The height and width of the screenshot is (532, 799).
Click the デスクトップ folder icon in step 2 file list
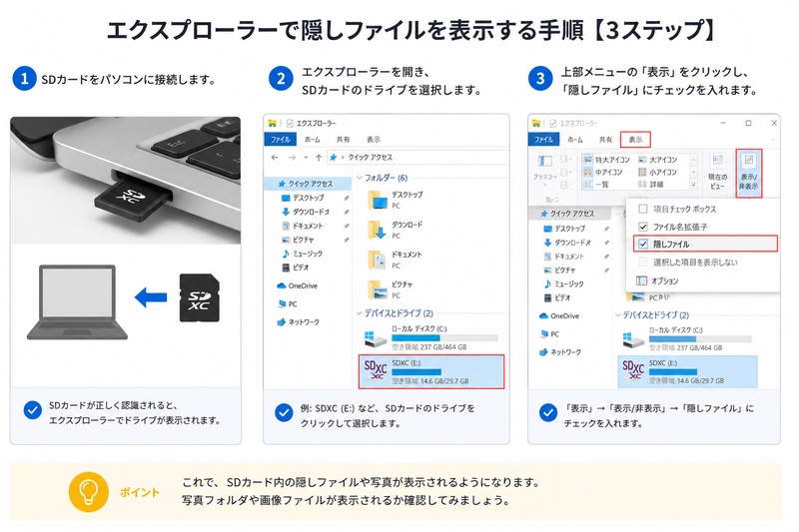click(x=378, y=200)
